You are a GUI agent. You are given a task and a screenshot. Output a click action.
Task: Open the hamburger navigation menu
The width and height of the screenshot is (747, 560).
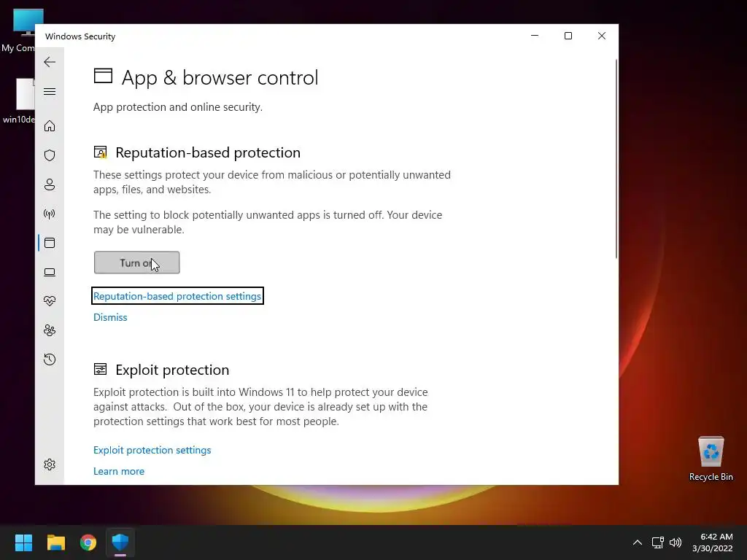[x=50, y=91]
